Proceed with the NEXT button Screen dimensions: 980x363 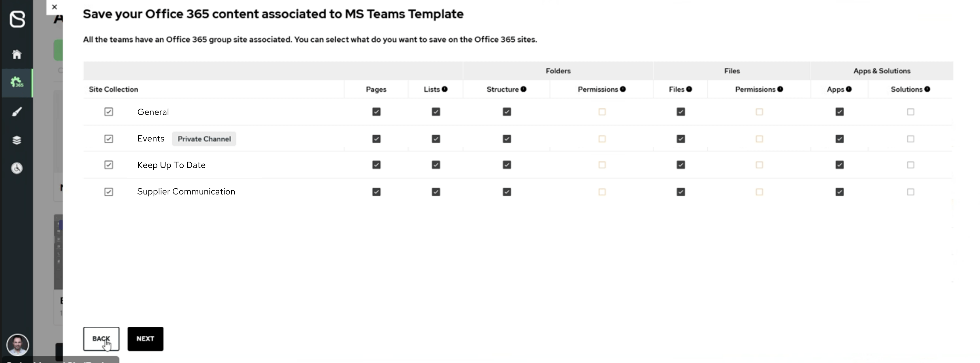(x=145, y=339)
